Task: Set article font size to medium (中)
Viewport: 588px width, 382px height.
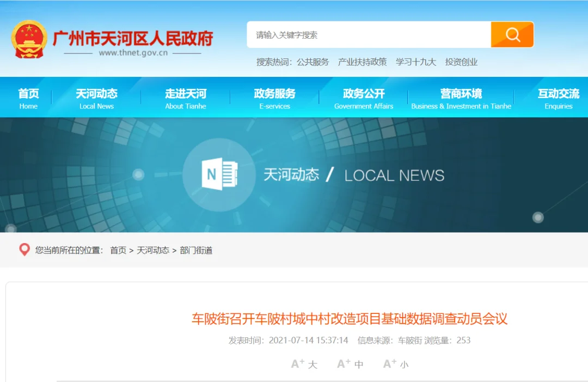Action: (350, 363)
